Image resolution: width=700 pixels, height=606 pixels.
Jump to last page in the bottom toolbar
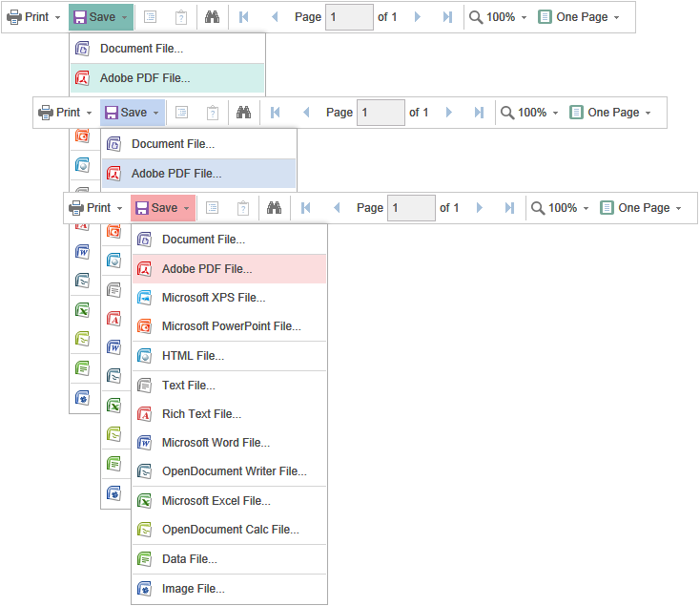tap(509, 208)
